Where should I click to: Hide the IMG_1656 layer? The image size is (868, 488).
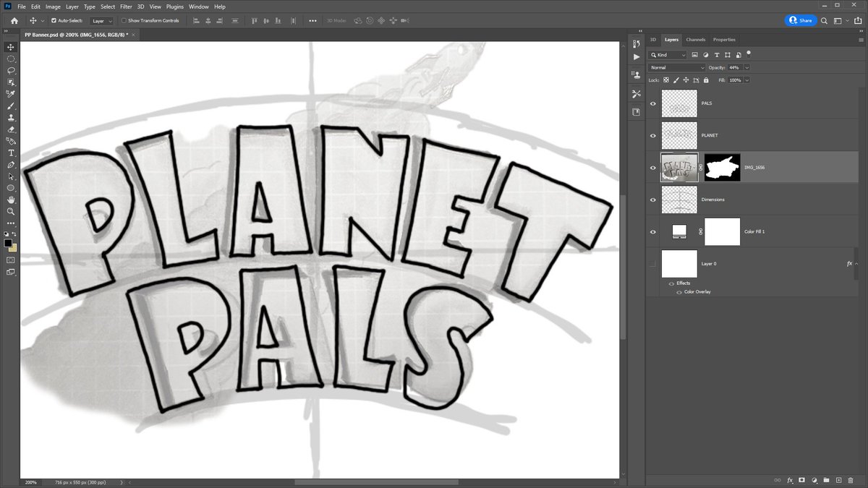653,167
